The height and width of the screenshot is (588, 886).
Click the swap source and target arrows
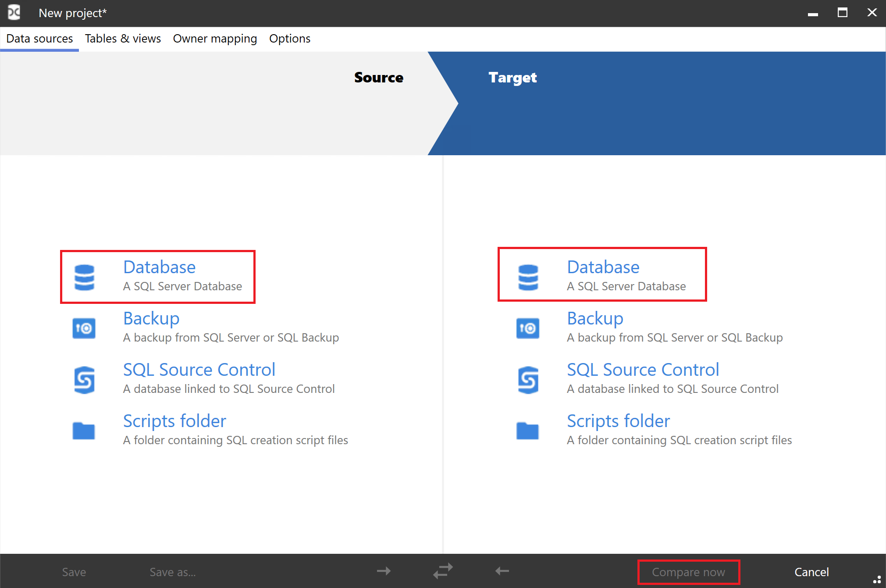coord(443,571)
